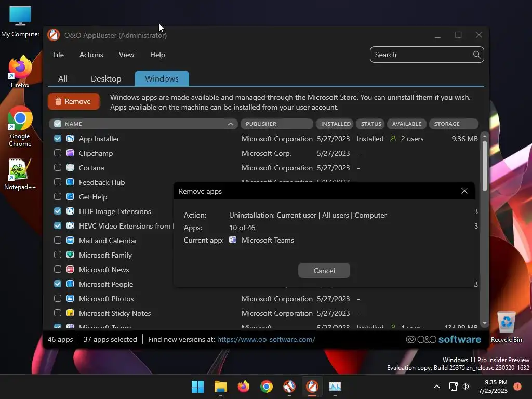The image size is (532, 399).
Task: Switch to the All tab
Action: pos(63,79)
